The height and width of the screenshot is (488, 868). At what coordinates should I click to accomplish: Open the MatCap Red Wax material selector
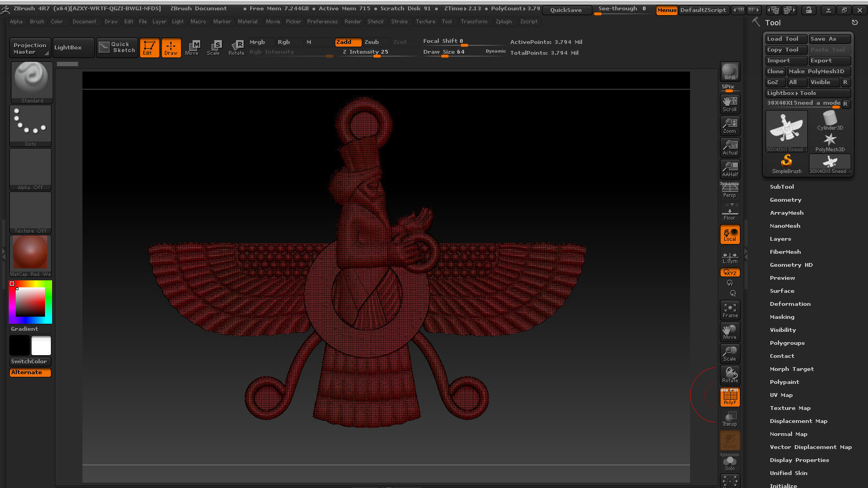click(30, 256)
